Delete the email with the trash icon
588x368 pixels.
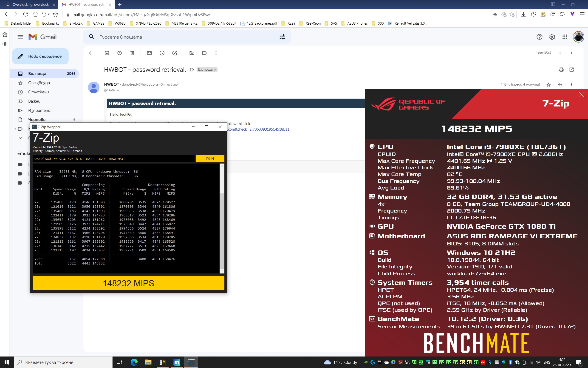pos(132,53)
